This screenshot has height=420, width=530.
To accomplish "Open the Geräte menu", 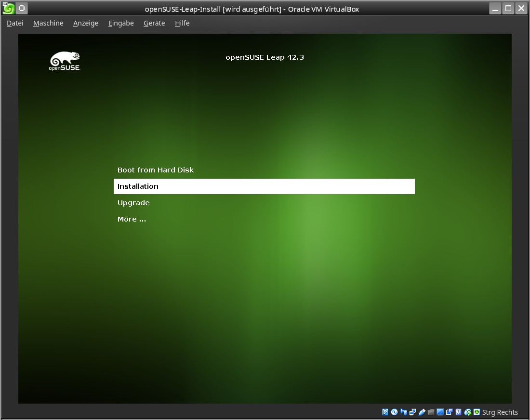I will click(x=154, y=23).
